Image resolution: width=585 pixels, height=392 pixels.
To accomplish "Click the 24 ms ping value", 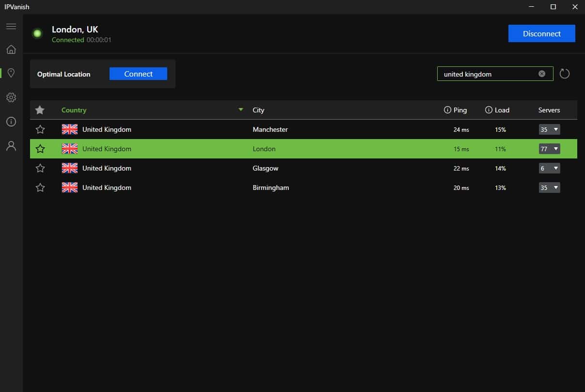I will click(461, 130).
